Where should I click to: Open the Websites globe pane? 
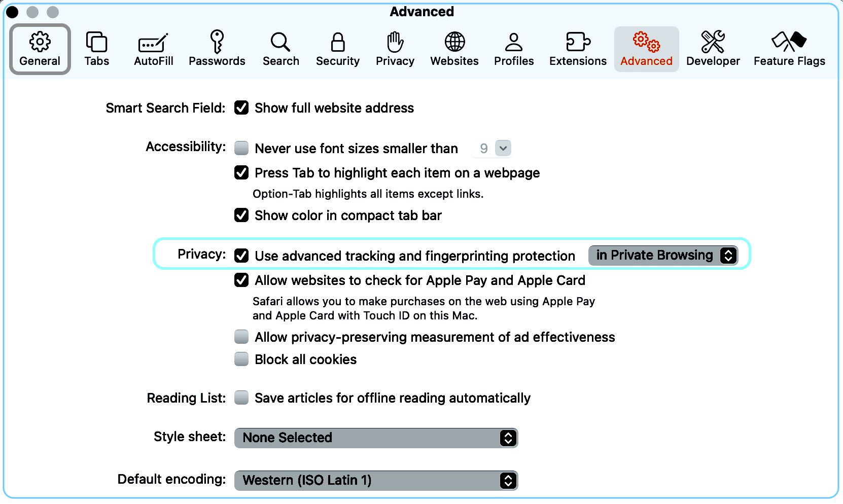(454, 49)
